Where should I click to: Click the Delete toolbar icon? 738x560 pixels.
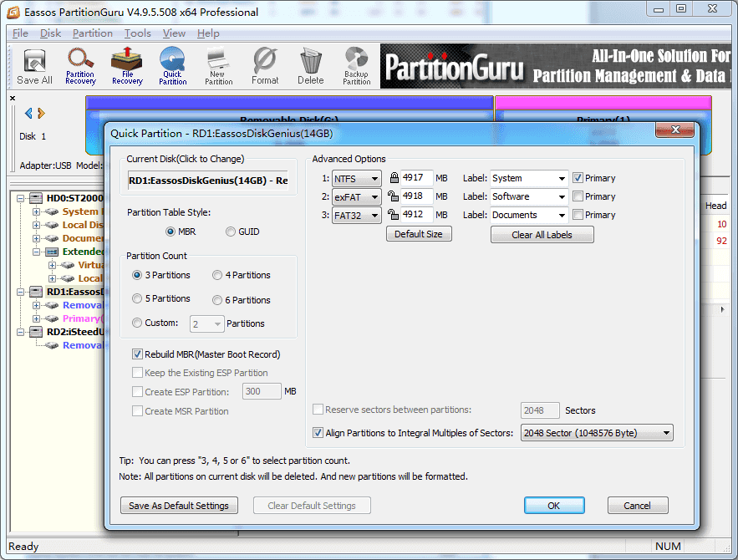[x=311, y=66]
